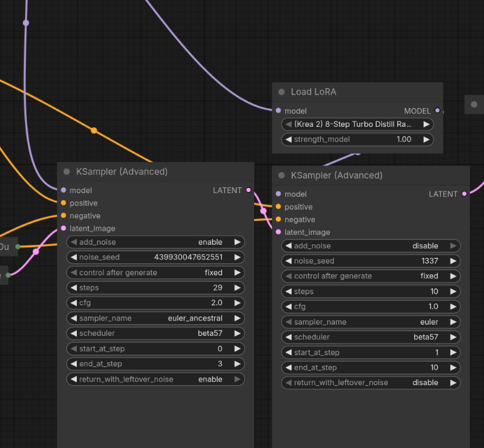Open control after generate dropdown on left KSampler

point(155,272)
